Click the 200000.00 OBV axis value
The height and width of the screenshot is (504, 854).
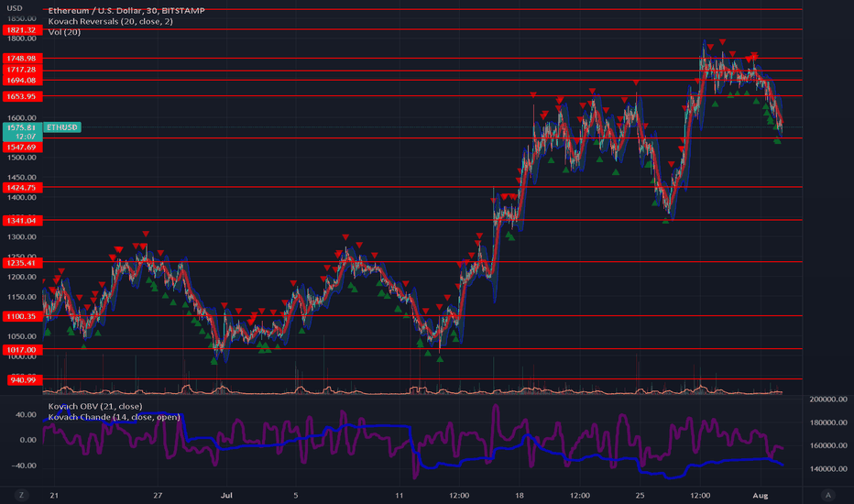[827, 400]
